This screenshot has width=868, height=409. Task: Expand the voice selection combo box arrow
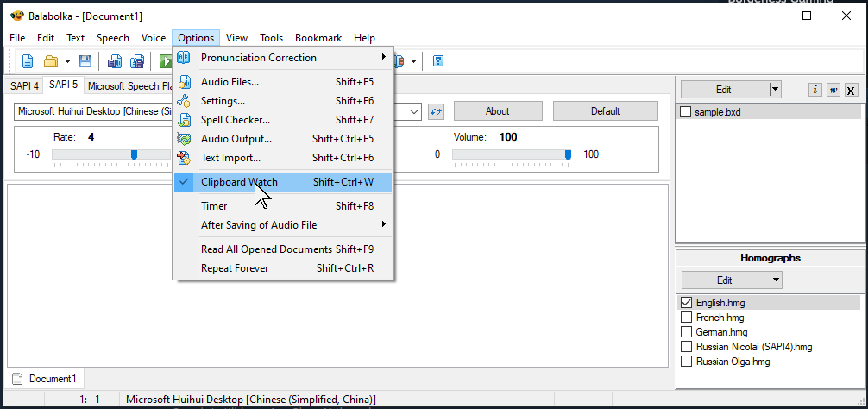415,111
